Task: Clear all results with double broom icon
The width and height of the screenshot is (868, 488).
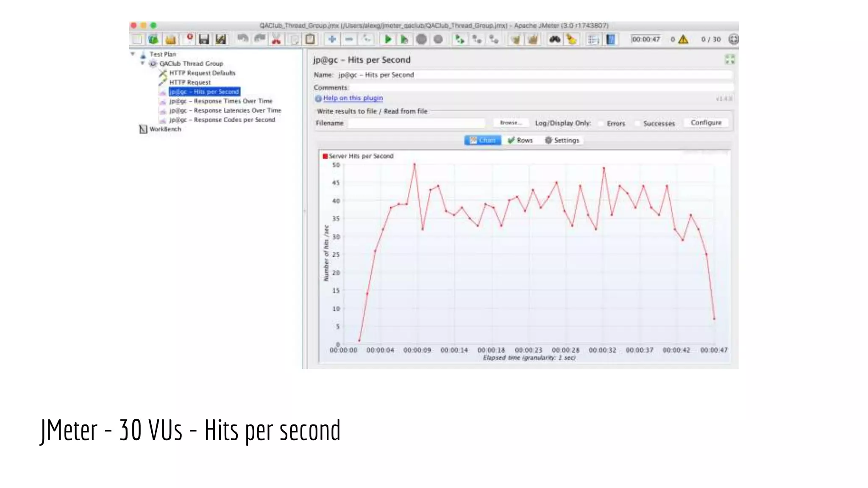Action: pos(532,39)
